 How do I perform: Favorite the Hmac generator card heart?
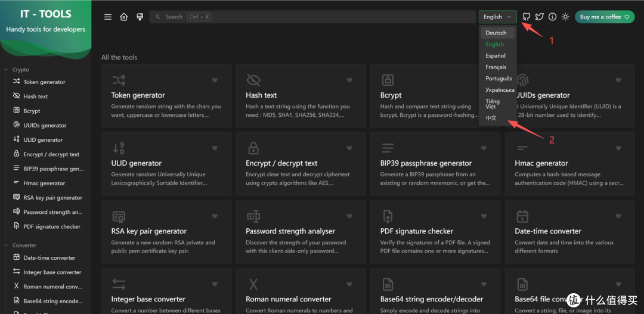pos(618,148)
